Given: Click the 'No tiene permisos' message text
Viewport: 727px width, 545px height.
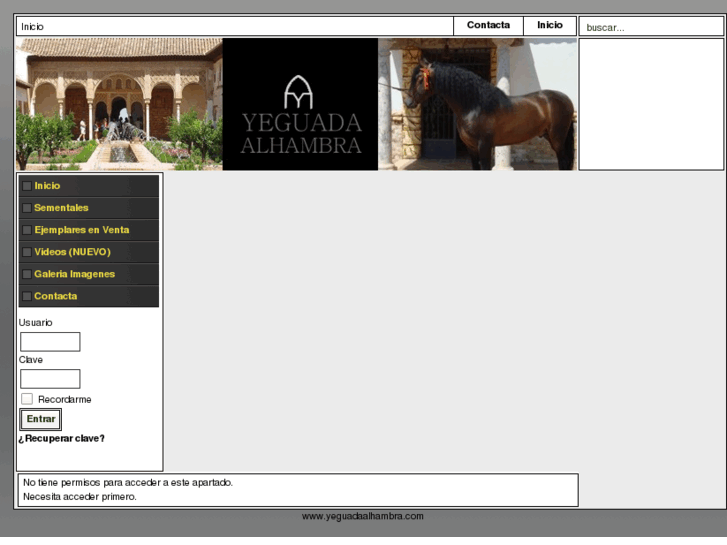Looking at the screenshot, I should (x=128, y=483).
